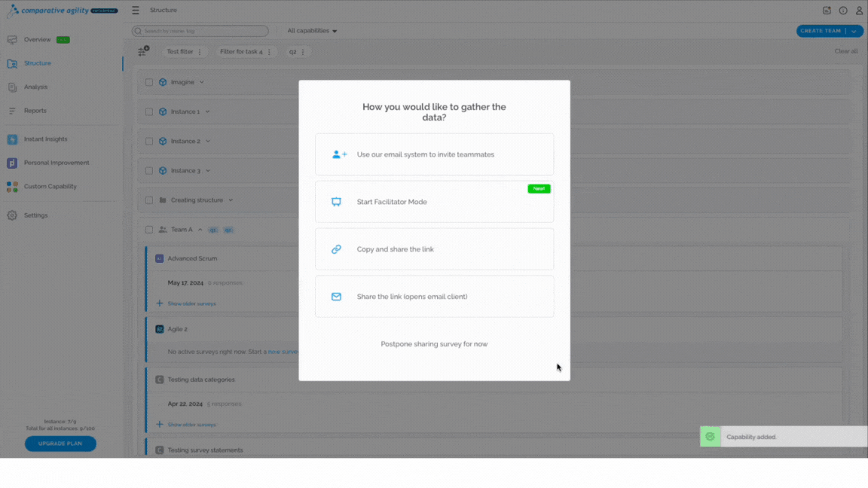868x488 pixels.
Task: Go to Structure in sidebar
Action: click(x=37, y=63)
